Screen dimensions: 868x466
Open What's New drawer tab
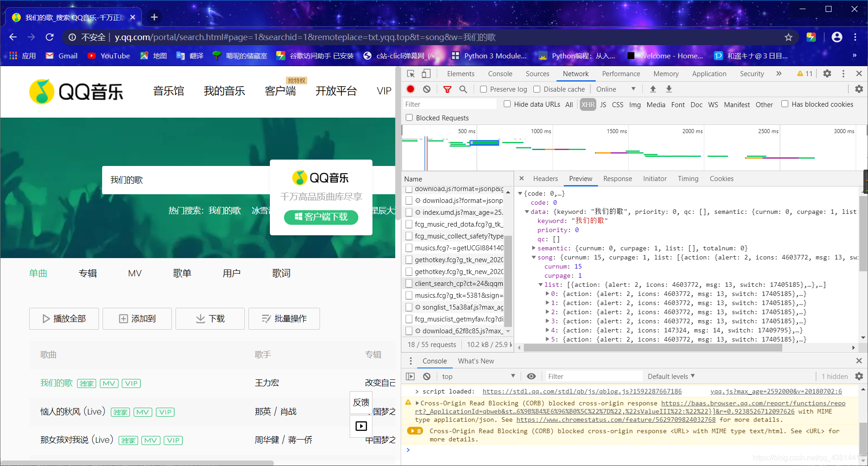(x=476, y=361)
